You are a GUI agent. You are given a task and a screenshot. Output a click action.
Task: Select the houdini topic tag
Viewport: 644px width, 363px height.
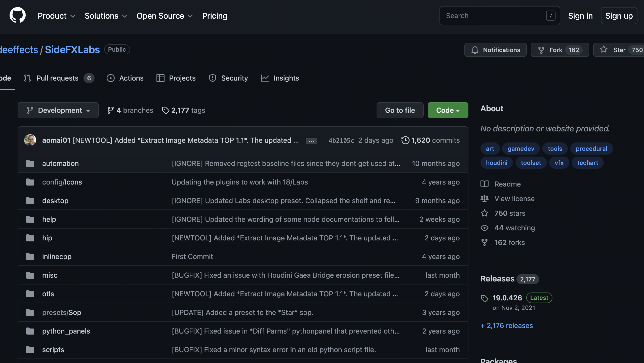[497, 163]
